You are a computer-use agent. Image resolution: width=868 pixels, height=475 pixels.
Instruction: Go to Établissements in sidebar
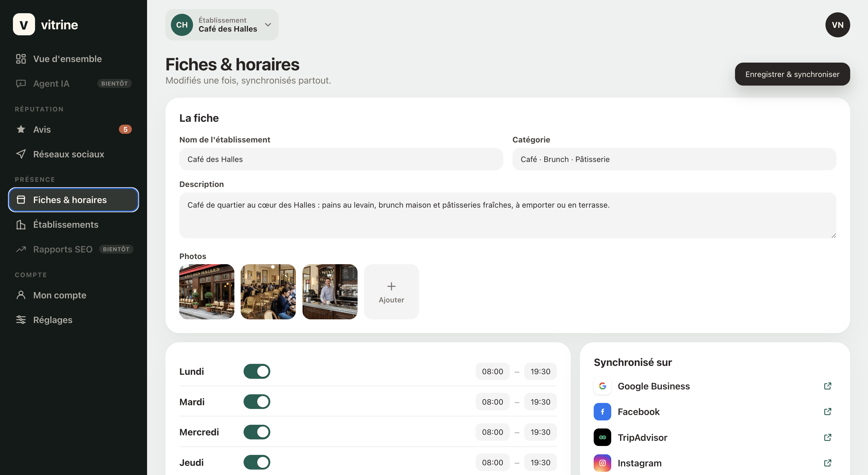point(74,225)
